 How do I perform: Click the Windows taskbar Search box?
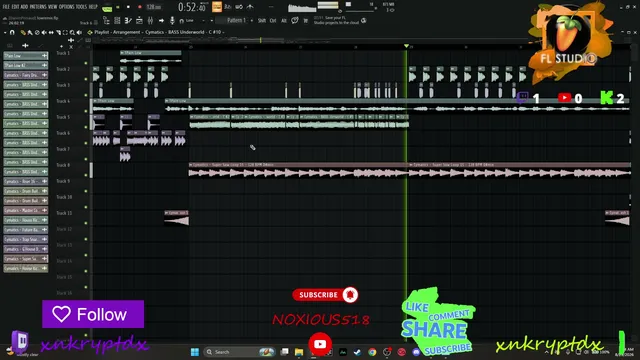[x=239, y=352]
